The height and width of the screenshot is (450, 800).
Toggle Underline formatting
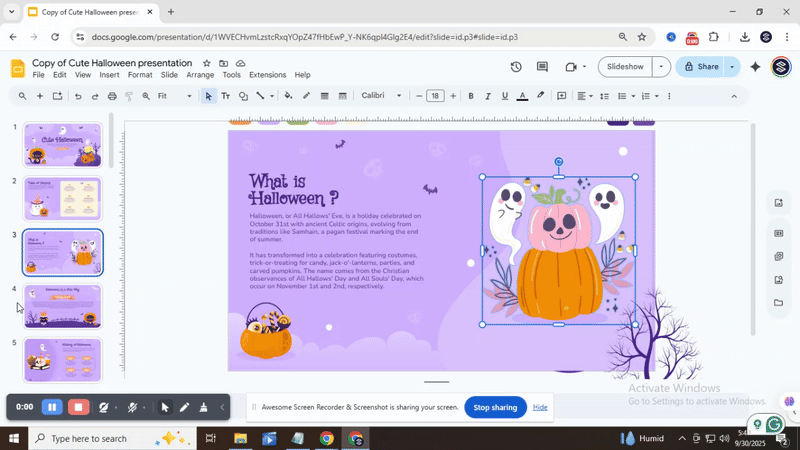pyautogui.click(x=505, y=96)
